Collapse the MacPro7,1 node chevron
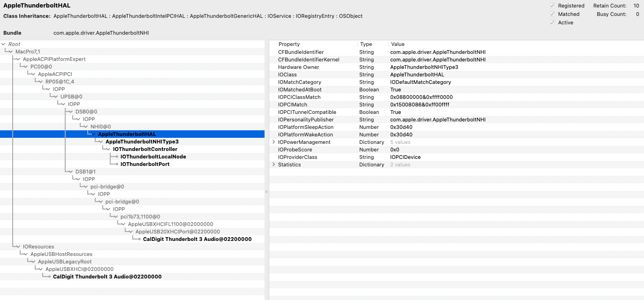 tap(10, 52)
